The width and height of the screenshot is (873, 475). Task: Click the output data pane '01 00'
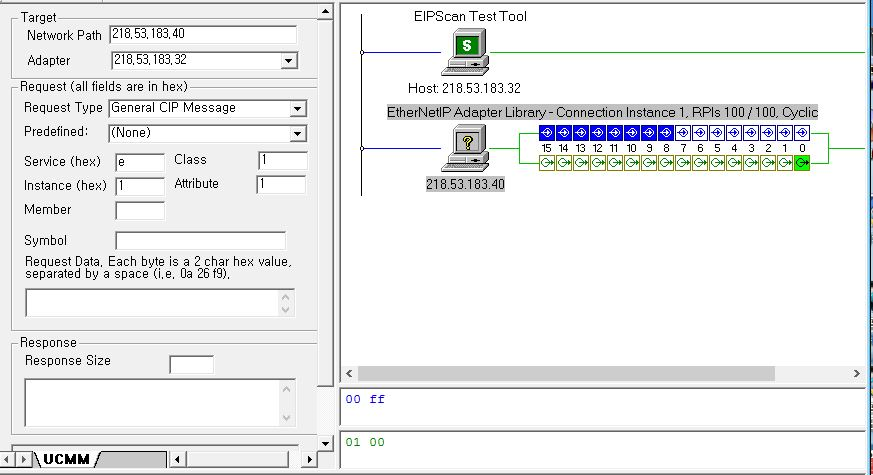604,449
